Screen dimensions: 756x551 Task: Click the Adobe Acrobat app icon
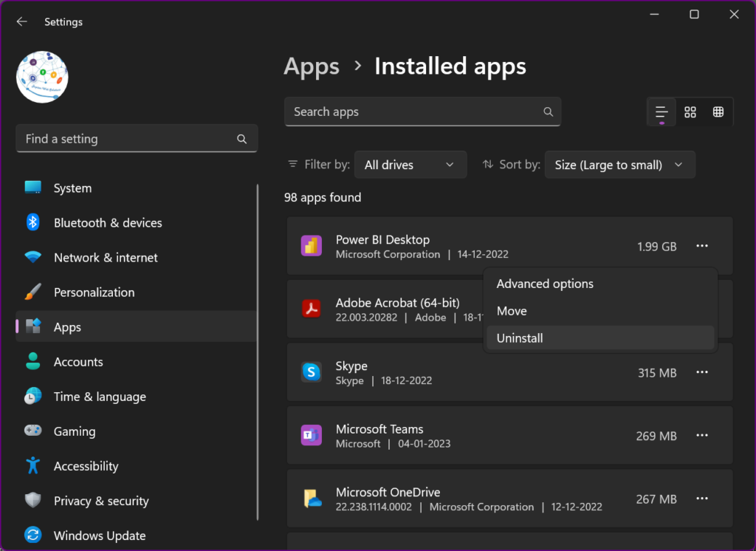point(312,309)
